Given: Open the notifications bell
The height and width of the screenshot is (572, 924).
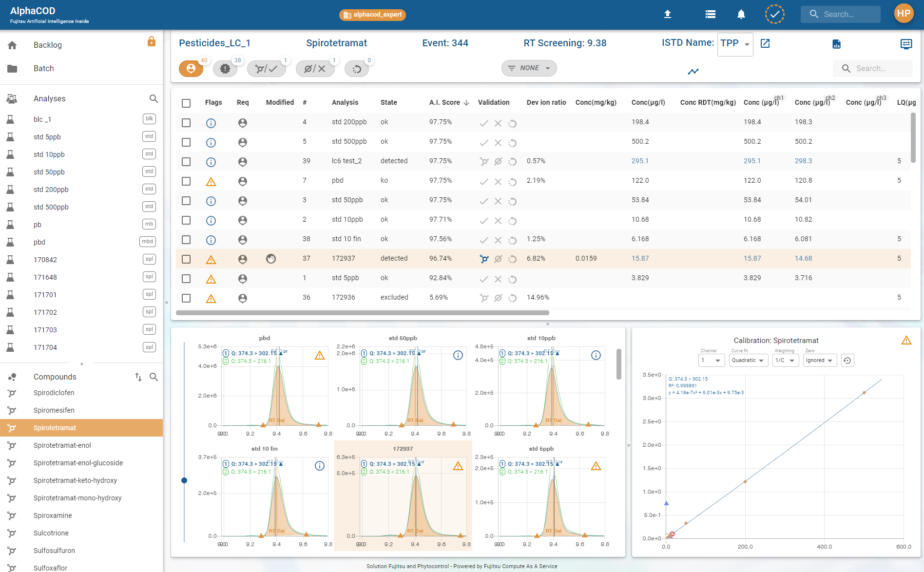Looking at the screenshot, I should pos(741,14).
